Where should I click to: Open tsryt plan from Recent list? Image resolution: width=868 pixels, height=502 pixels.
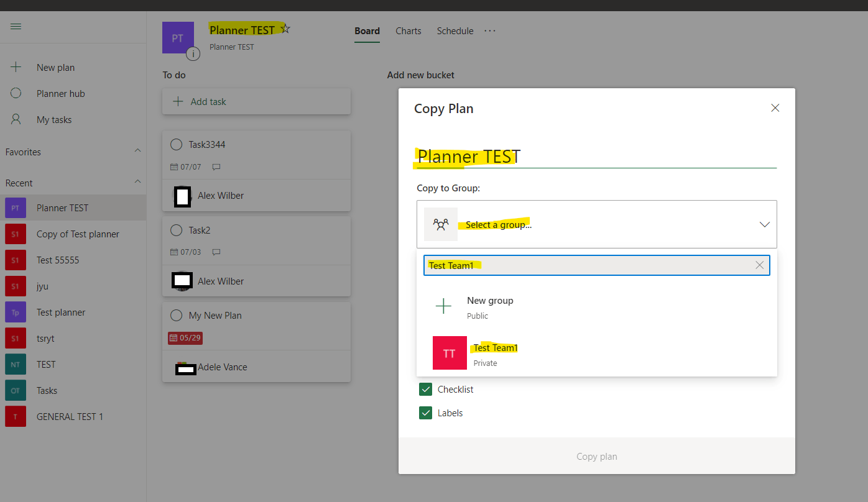(x=73, y=339)
